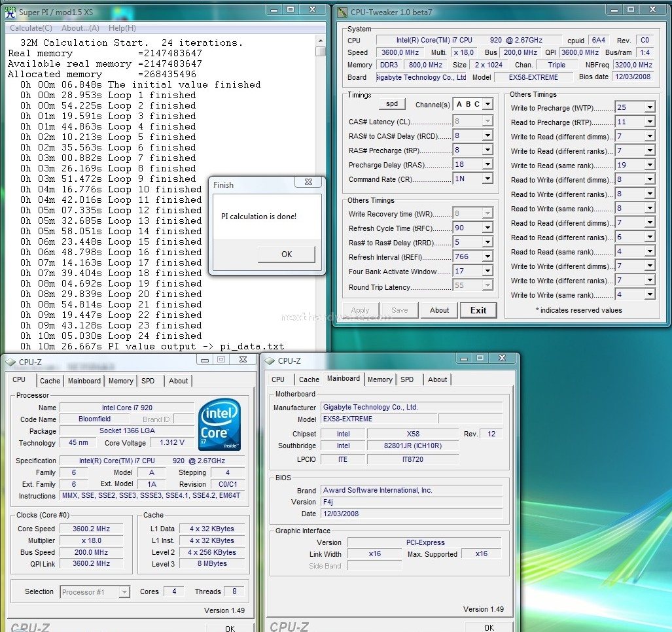Image resolution: width=672 pixels, height=632 pixels.
Task: Click the Mainboard model field EX58-EXTREME in CPU-Z
Action: (379, 419)
